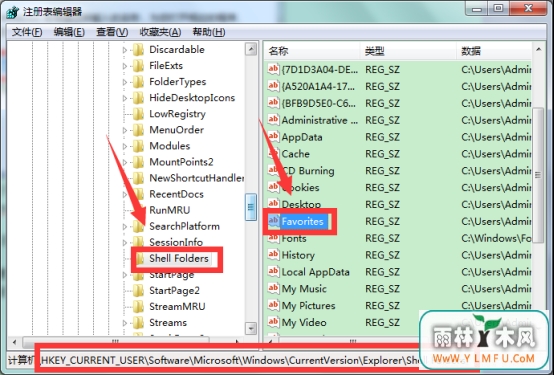Select the Favorites value
This screenshot has height=375, width=554.
click(x=302, y=222)
